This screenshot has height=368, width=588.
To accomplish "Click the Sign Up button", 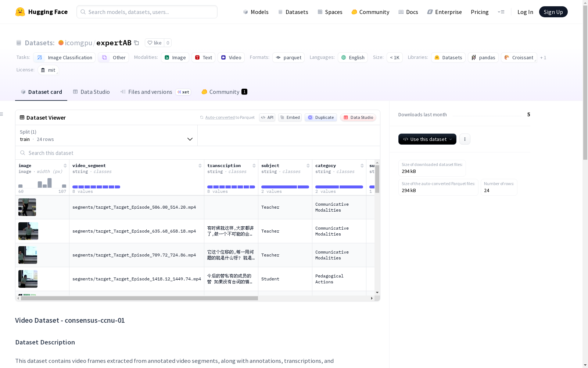I will 553,12.
